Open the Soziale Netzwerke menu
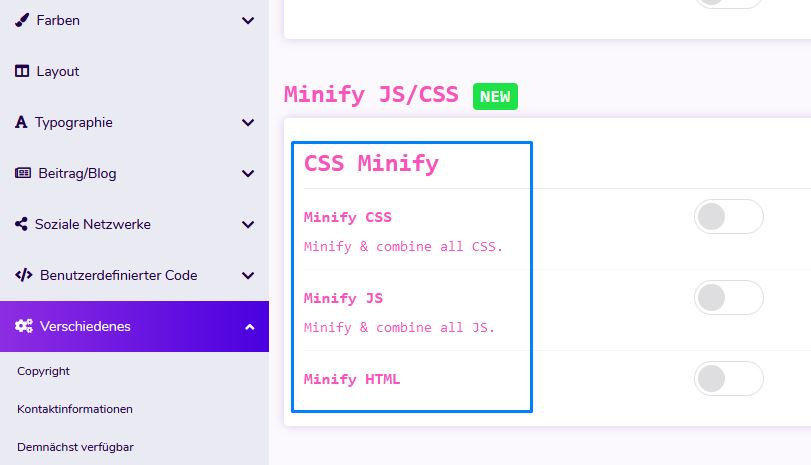 coord(92,224)
